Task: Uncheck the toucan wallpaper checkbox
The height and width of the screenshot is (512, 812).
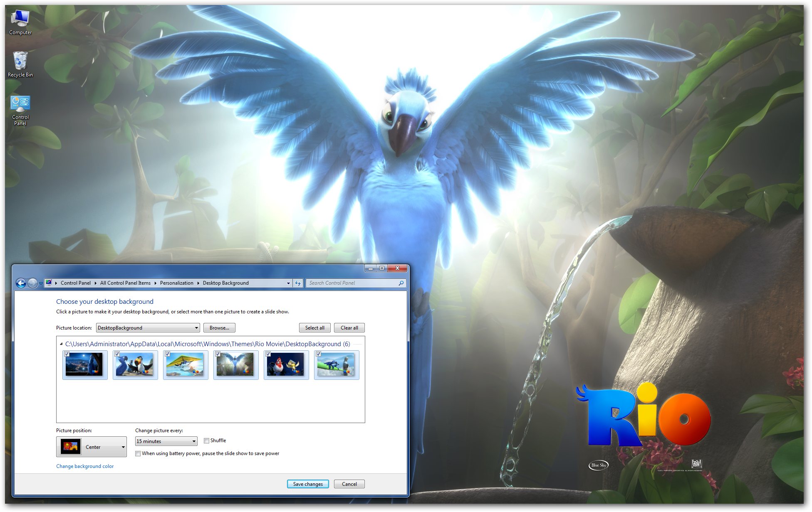Action: coord(117,354)
